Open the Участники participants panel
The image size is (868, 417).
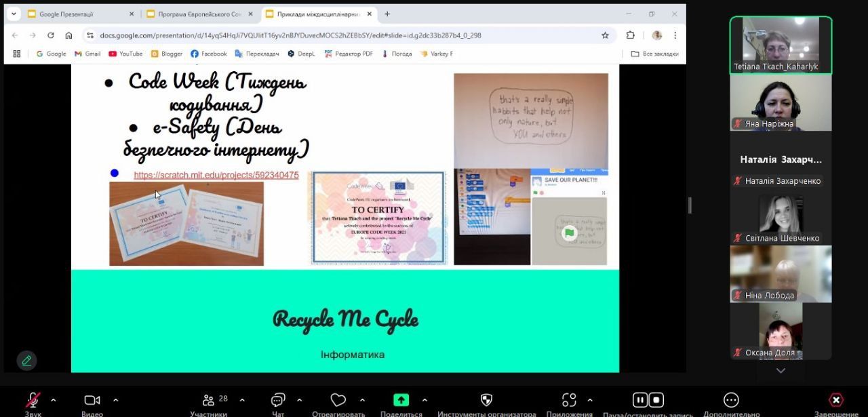pos(208,400)
